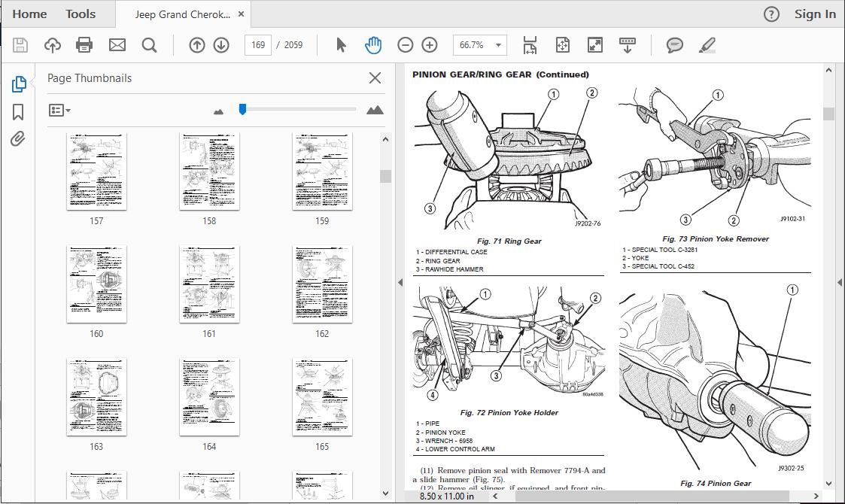Zoom in with the plus icon
845x504 pixels.
coord(430,44)
